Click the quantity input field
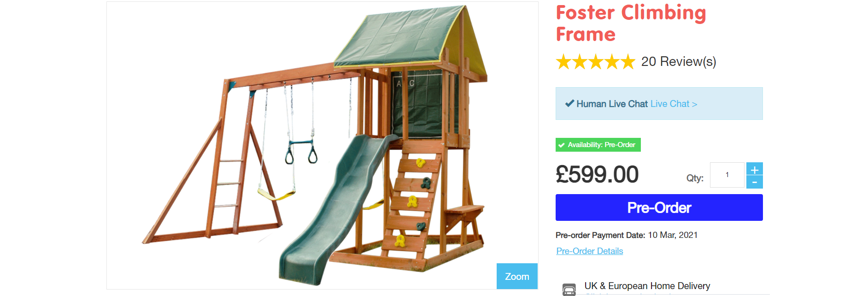868x296 pixels. [727, 175]
